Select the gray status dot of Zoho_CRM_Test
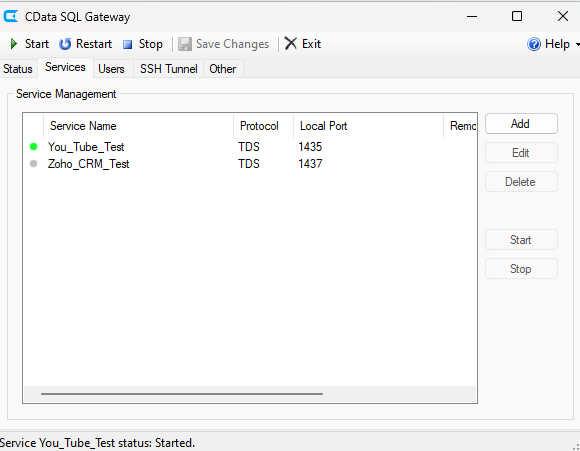The image size is (580, 451). (33, 164)
